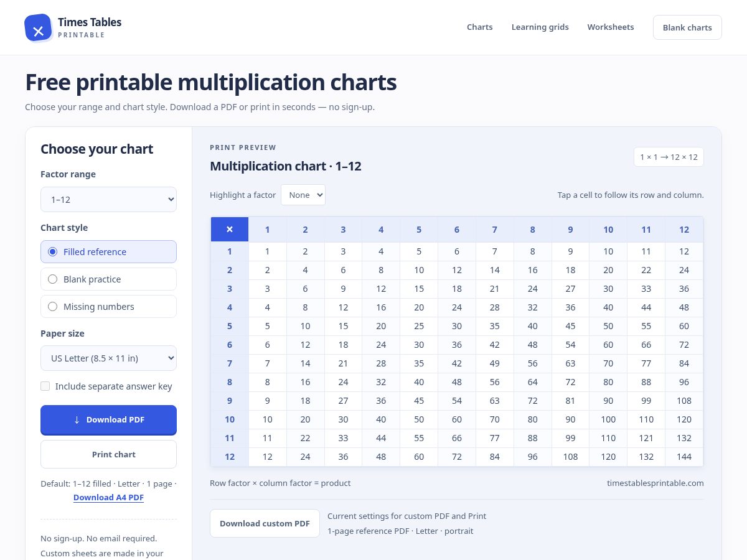Viewport: 747px width, 560px height.
Task: Select the Blank practice chart style
Action: click(108, 279)
